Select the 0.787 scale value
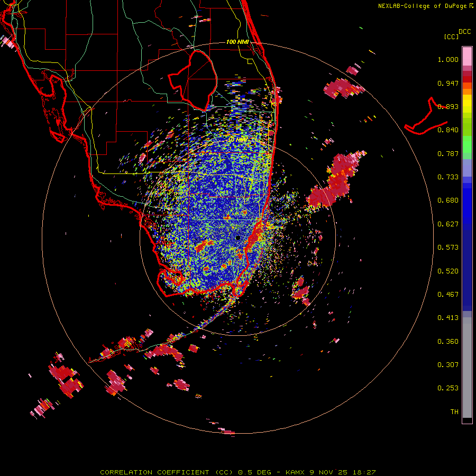476x476 pixels. (448, 153)
